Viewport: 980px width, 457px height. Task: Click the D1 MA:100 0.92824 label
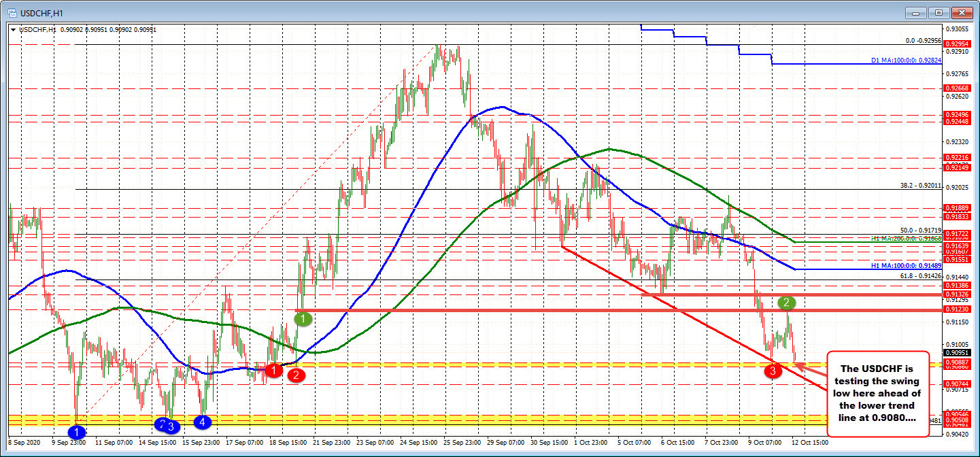907,61
